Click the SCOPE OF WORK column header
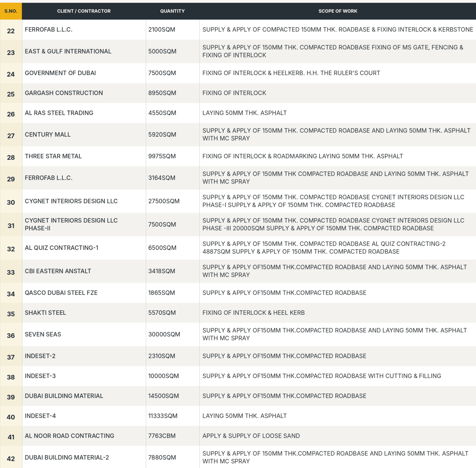The image size is (476, 468). pos(338,11)
